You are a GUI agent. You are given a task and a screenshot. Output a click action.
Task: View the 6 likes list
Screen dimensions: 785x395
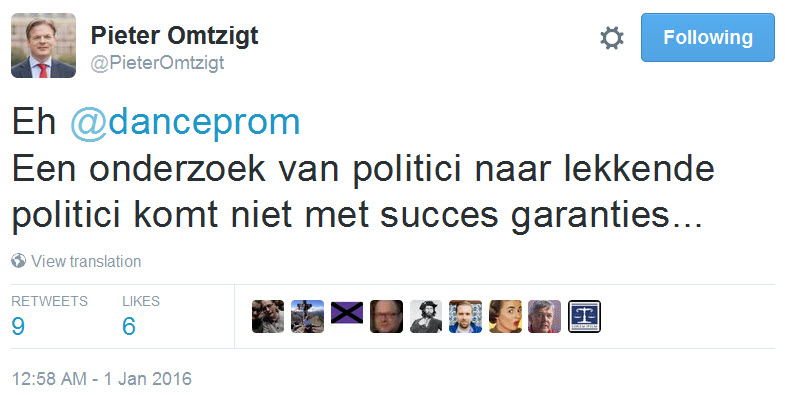(141, 315)
